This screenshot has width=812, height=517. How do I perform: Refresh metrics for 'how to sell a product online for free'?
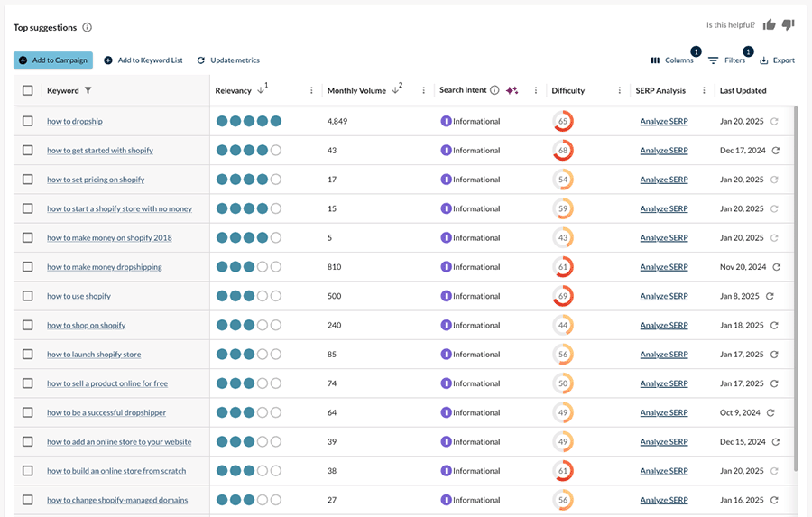point(774,383)
